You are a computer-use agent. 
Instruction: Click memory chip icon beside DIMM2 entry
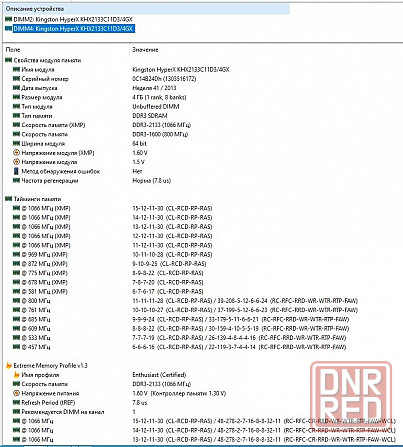[x=9, y=19]
